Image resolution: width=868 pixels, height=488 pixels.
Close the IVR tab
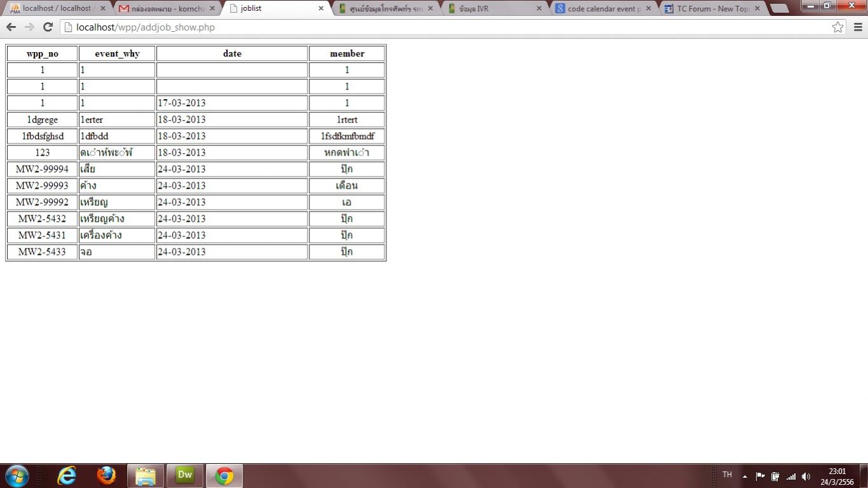pyautogui.click(x=539, y=9)
